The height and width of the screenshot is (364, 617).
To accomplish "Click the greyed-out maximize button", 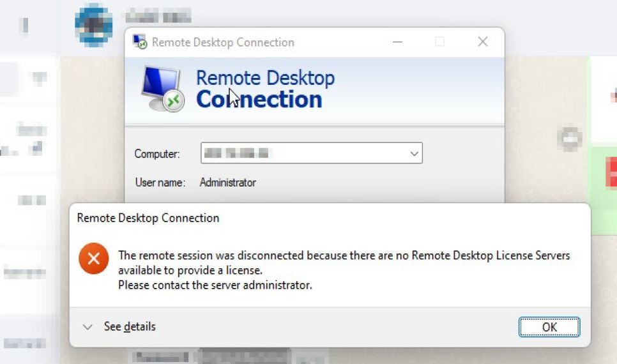I will [x=439, y=42].
